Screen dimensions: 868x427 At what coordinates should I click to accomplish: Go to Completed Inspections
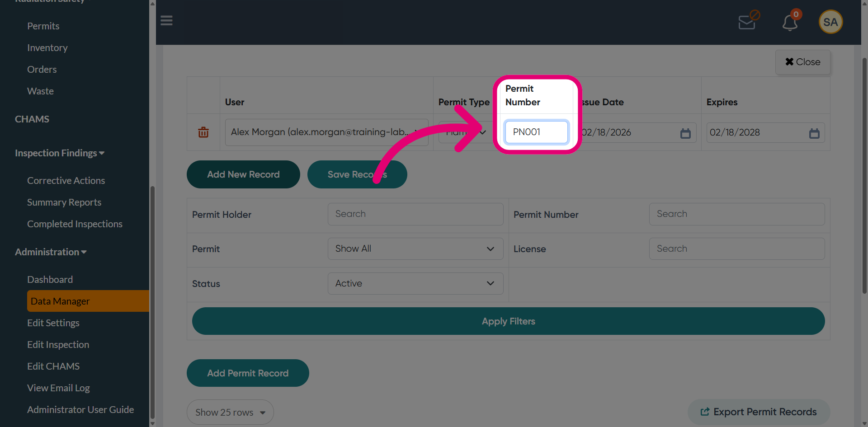click(x=75, y=224)
